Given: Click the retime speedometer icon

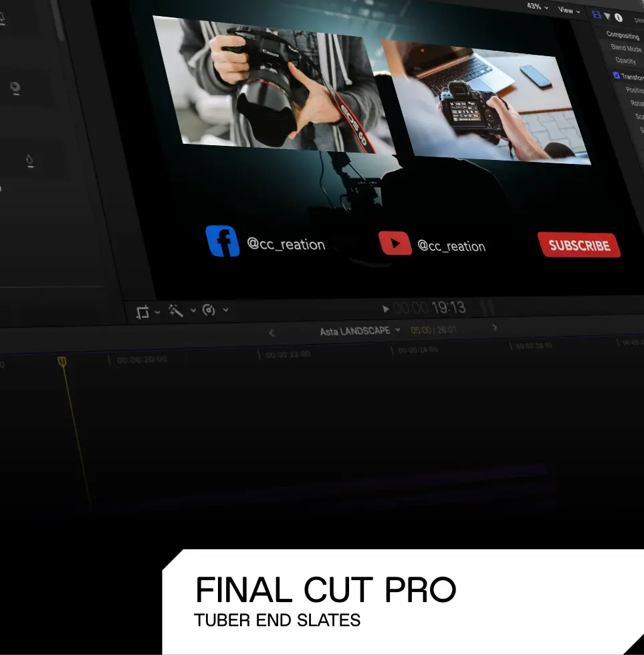Looking at the screenshot, I should pos(209,310).
